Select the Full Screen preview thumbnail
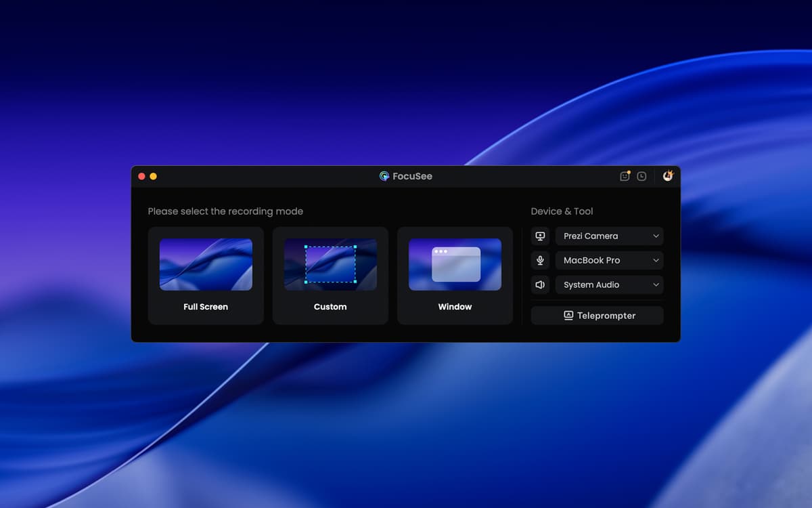 [206, 264]
